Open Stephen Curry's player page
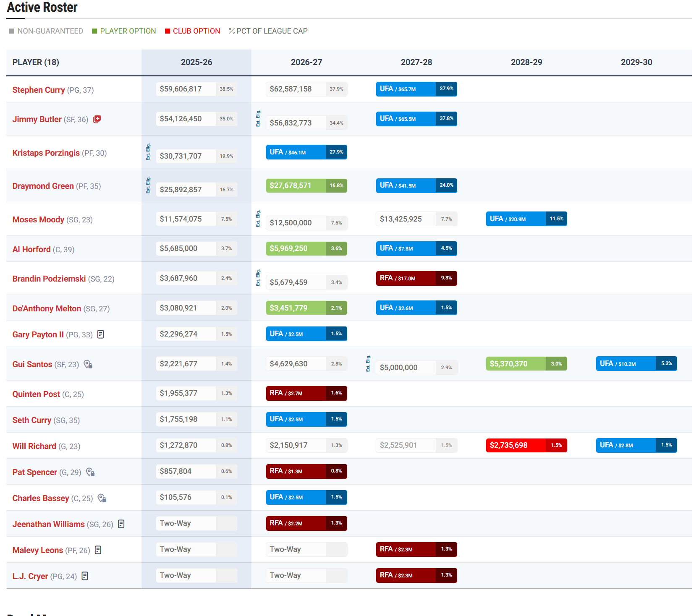The width and height of the screenshot is (699, 616). click(x=39, y=90)
